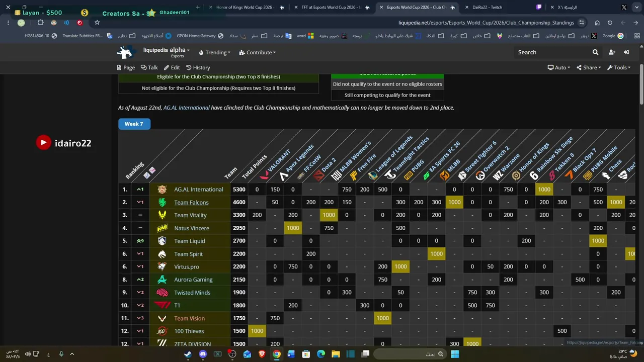The image size is (644, 362).
Task: Click Team Falcons total points 4600
Action: (x=239, y=203)
